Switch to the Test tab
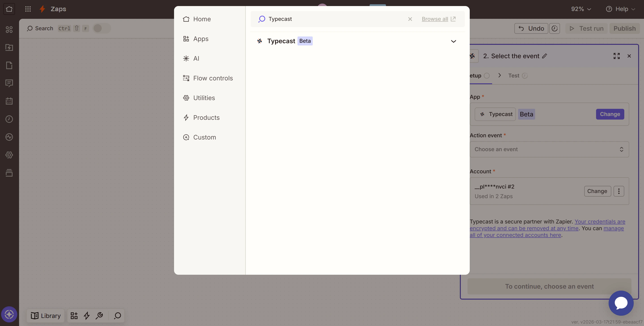 pyautogui.click(x=514, y=76)
